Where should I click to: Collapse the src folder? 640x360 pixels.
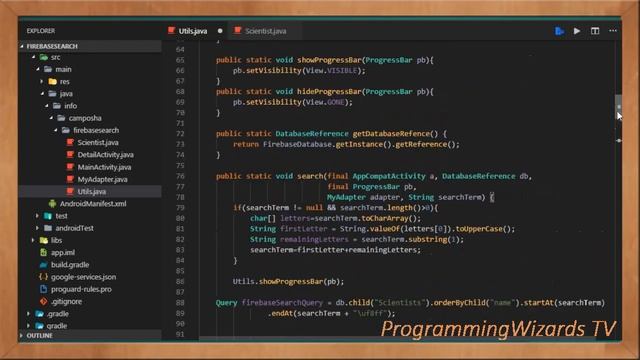click(34, 58)
